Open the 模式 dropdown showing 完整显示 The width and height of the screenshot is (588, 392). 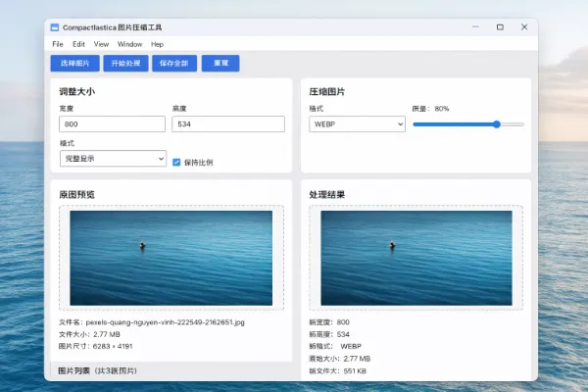coord(112,158)
